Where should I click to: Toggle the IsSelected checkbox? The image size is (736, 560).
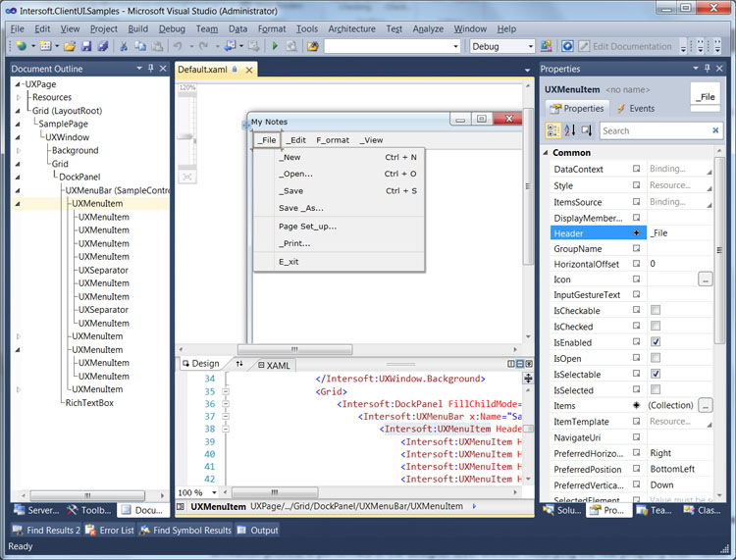pos(656,389)
